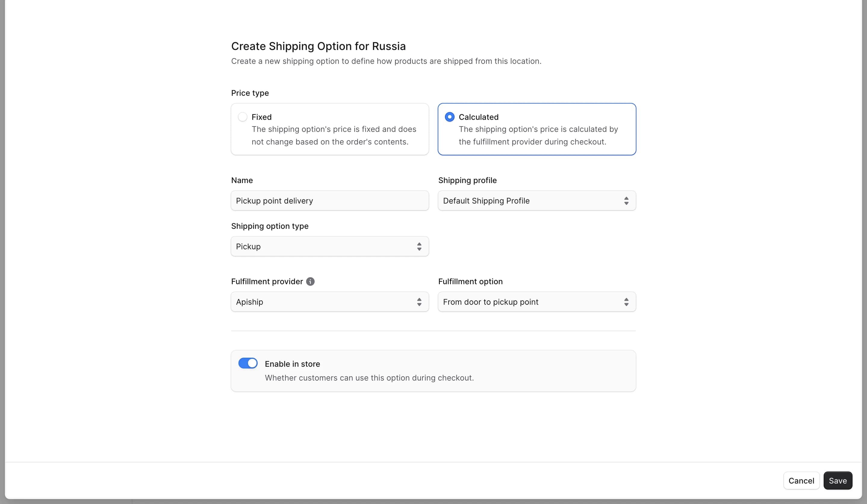867x504 pixels.
Task: Click the 'Fulfillment option' label
Action: tap(470, 282)
